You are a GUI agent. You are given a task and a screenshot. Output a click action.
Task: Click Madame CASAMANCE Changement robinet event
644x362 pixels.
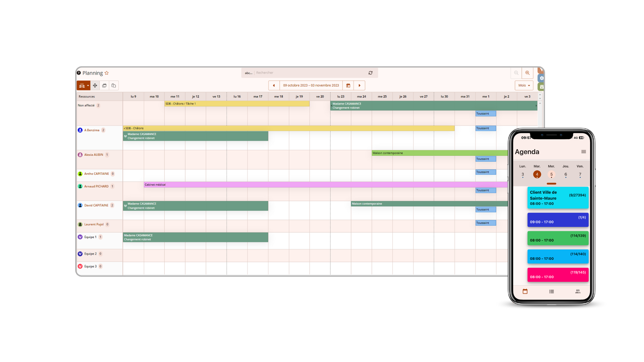click(195, 136)
